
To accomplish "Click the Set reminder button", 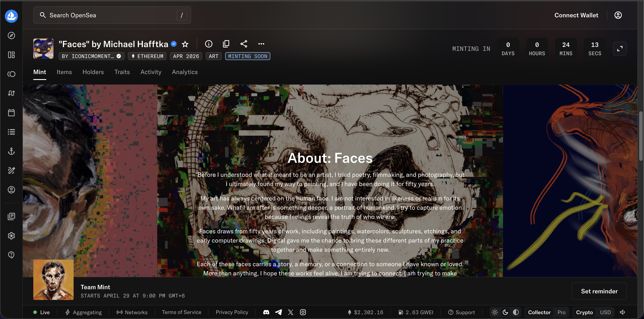I will click(599, 291).
